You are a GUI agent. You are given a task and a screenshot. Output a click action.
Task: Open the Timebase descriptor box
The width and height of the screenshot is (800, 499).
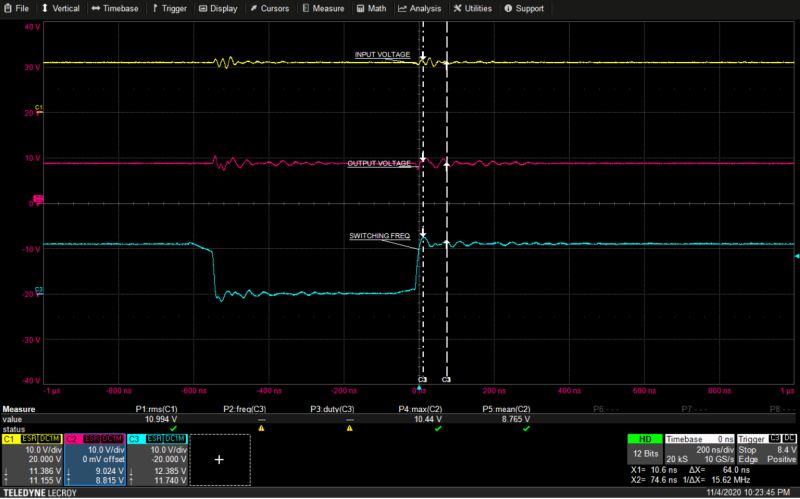(x=699, y=450)
